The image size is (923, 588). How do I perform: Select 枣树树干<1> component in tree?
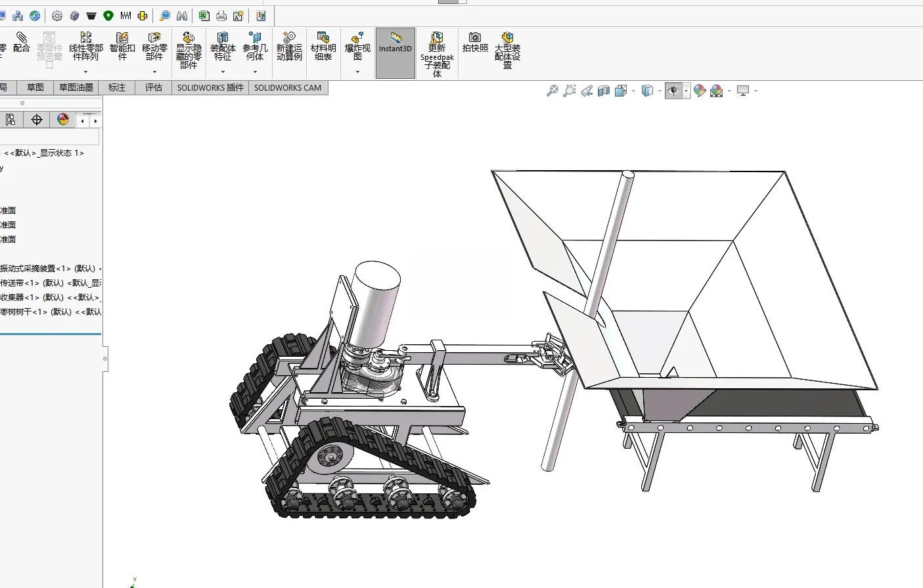click(51, 311)
